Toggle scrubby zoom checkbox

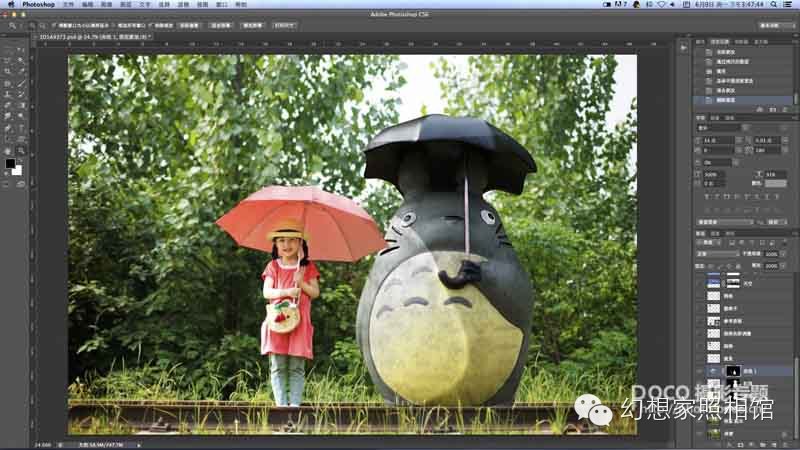pyautogui.click(x=153, y=26)
